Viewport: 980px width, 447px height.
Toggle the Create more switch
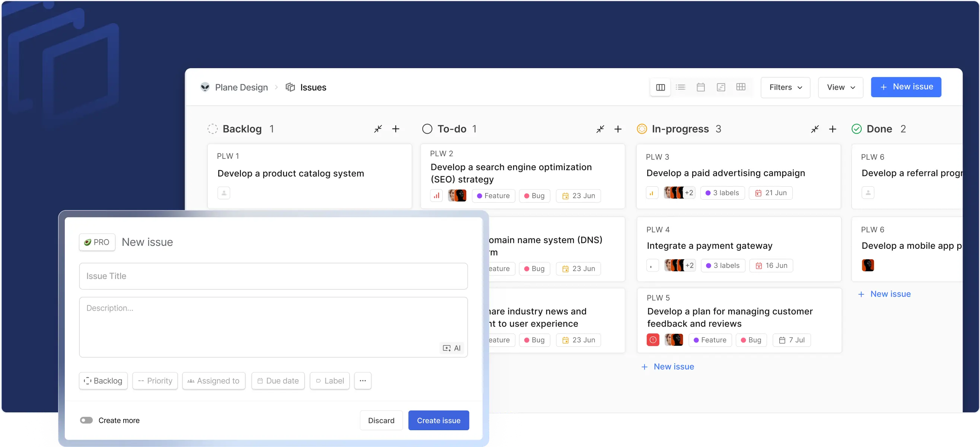86,420
